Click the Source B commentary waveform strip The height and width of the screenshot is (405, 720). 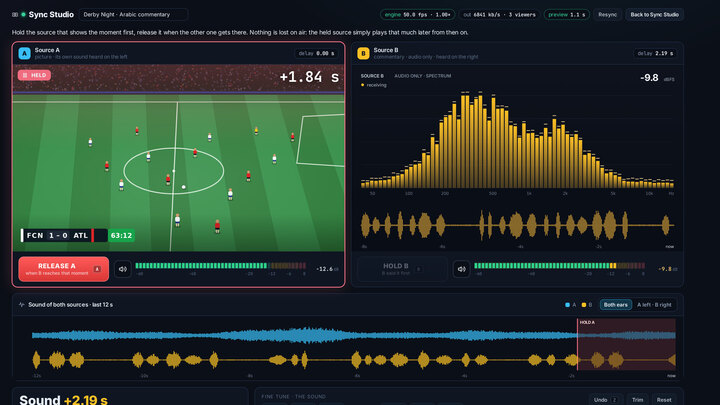[518, 225]
